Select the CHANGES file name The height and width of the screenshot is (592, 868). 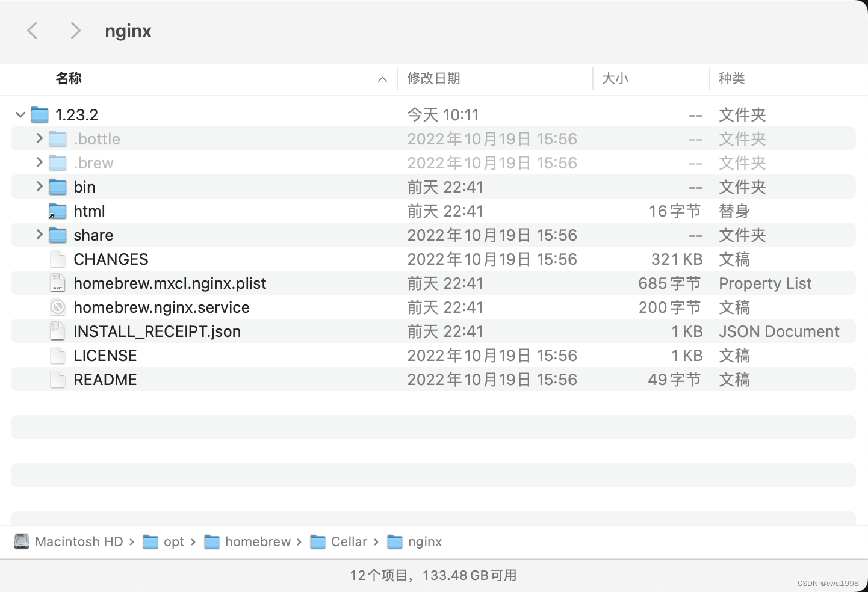[111, 259]
